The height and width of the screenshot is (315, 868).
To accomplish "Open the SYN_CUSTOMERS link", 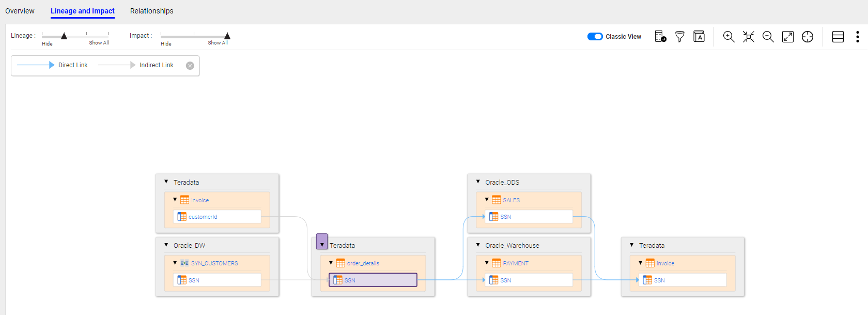I will (x=214, y=263).
